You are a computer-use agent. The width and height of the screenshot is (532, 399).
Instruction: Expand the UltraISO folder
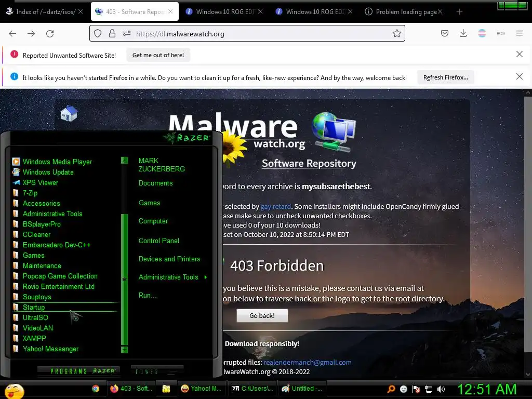[35, 317]
